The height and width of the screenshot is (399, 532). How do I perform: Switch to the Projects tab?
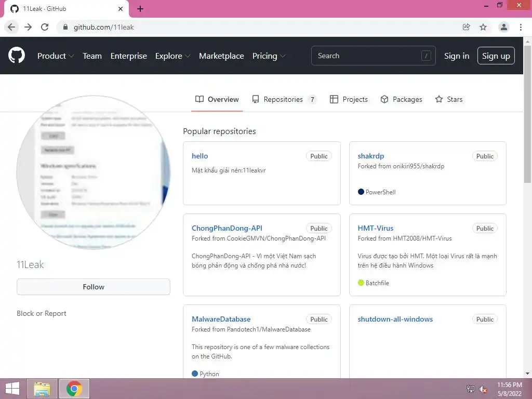coord(349,99)
